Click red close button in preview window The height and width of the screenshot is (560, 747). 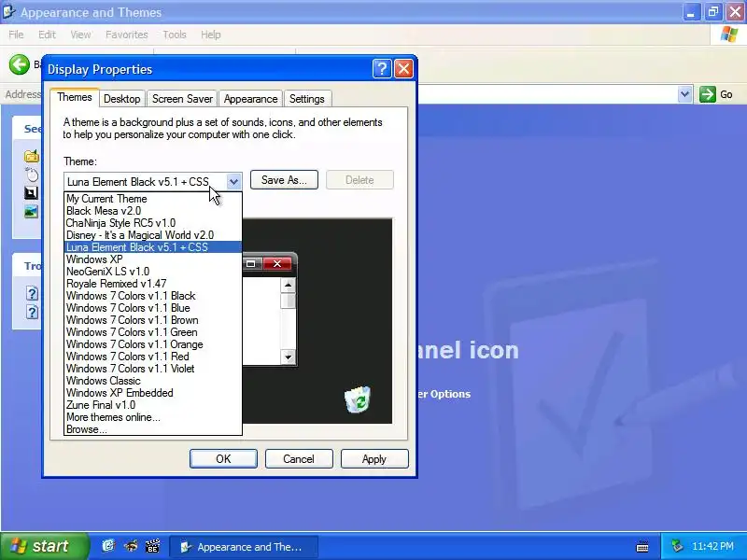(277, 264)
